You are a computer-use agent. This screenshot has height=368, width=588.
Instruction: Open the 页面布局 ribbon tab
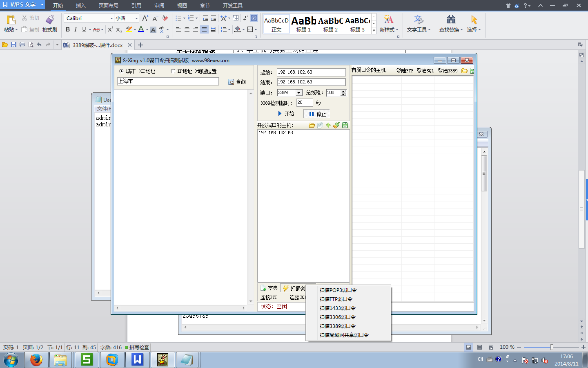coord(109,6)
